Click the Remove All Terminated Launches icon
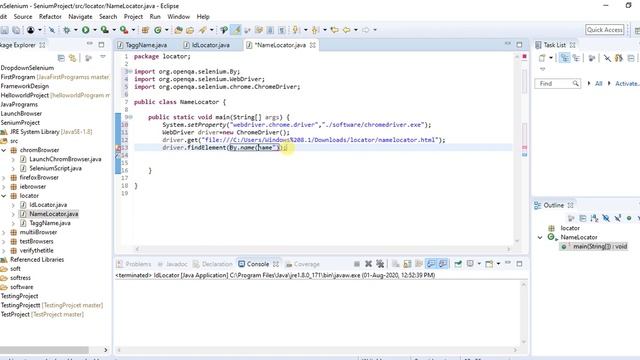The height and width of the screenshot is (360, 640). (x=380, y=264)
